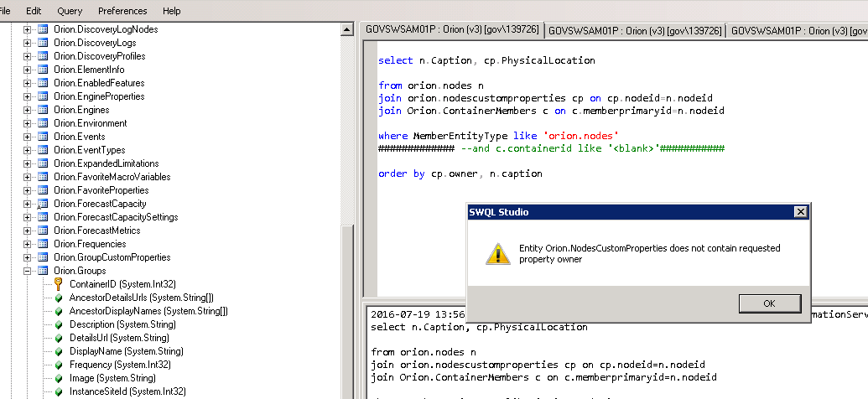The width and height of the screenshot is (868, 399).
Task: Click the warning icon in the dialog
Action: 497,253
